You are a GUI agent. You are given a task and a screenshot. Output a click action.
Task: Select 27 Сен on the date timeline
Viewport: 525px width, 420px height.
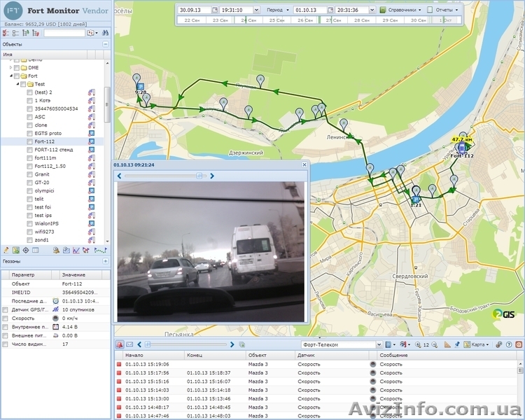(x=333, y=20)
